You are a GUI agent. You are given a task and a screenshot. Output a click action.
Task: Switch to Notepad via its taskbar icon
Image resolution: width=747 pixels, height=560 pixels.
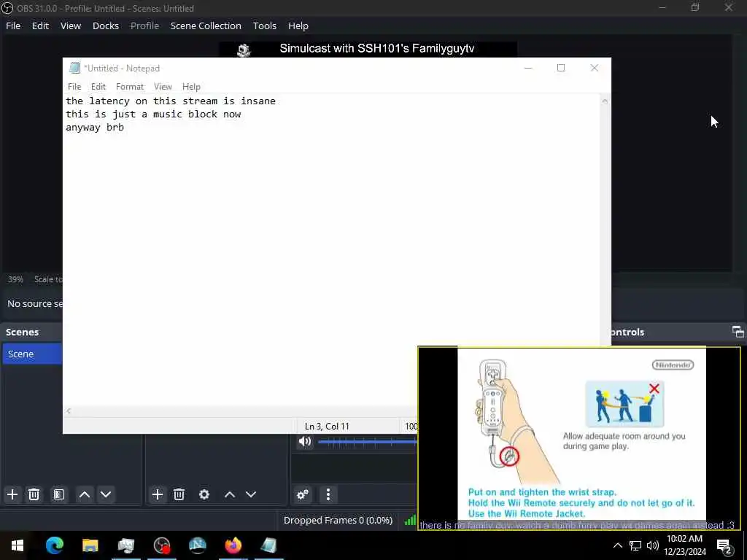coord(268,545)
